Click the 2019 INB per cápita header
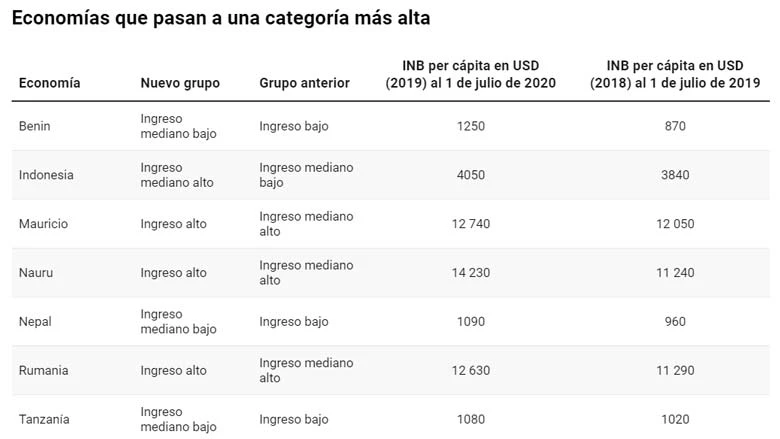The width and height of the screenshot is (780, 439). (x=674, y=75)
